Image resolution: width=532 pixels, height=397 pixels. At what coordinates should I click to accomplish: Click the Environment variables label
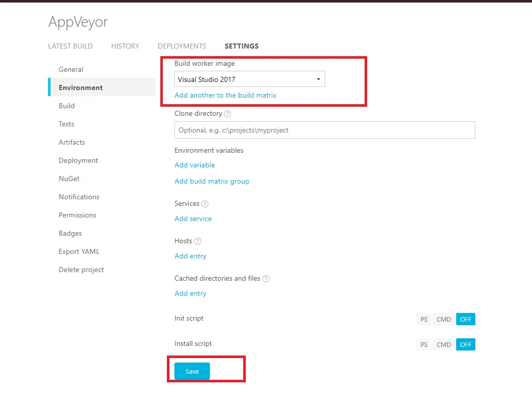209,150
